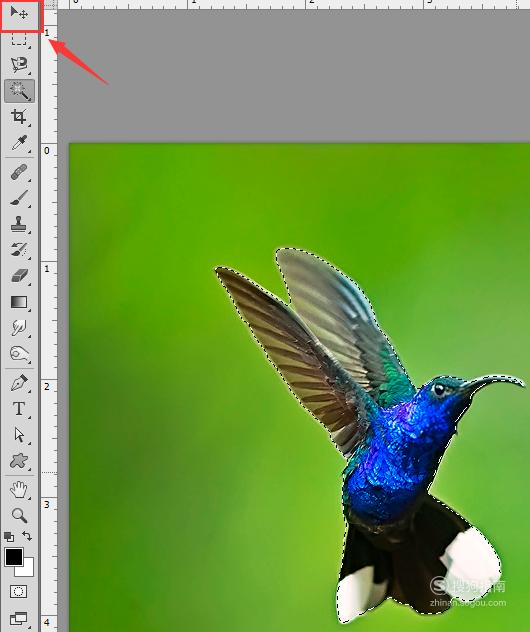Select the Spot Healing Brush tool
Viewport: 530px width, 632px height.
click(x=19, y=173)
